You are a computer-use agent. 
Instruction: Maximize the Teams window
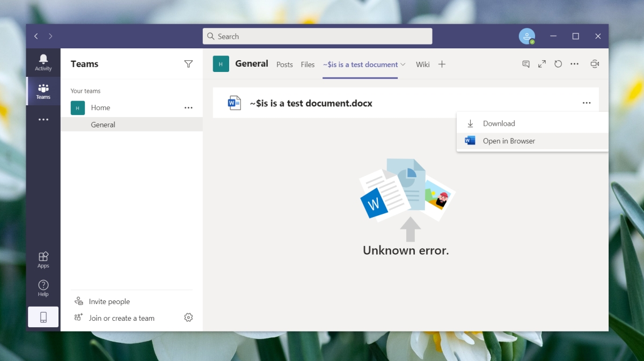pos(575,36)
